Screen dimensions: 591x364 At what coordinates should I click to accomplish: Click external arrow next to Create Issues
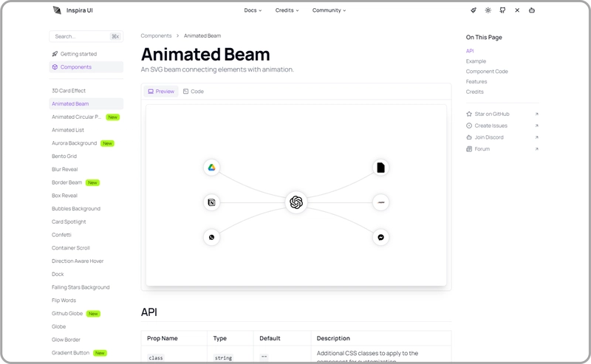(x=537, y=126)
